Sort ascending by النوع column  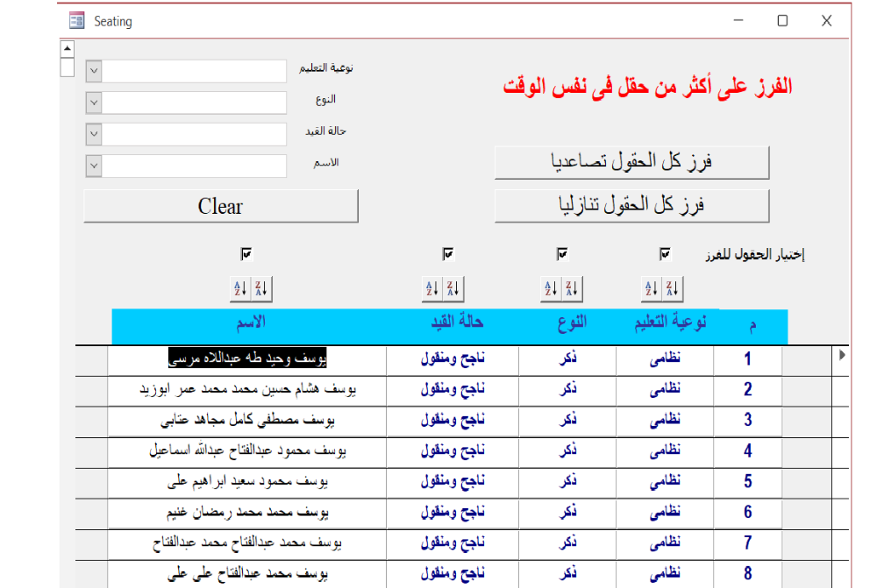click(x=551, y=289)
